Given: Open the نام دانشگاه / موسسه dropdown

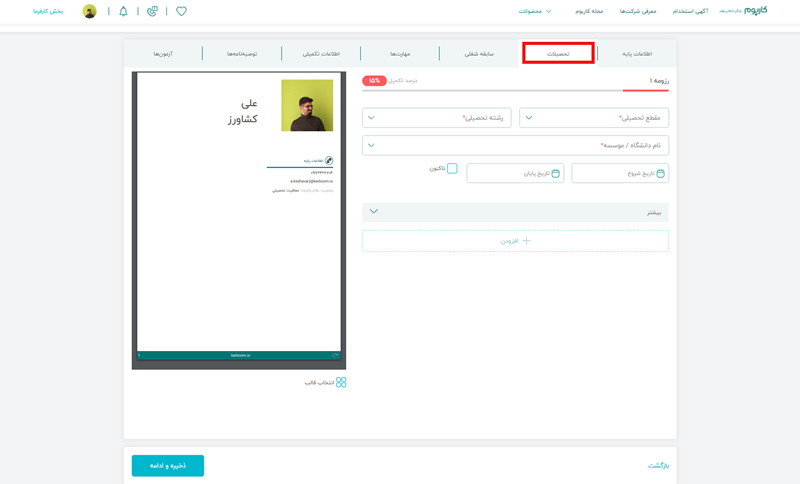Looking at the screenshot, I should tap(515, 145).
